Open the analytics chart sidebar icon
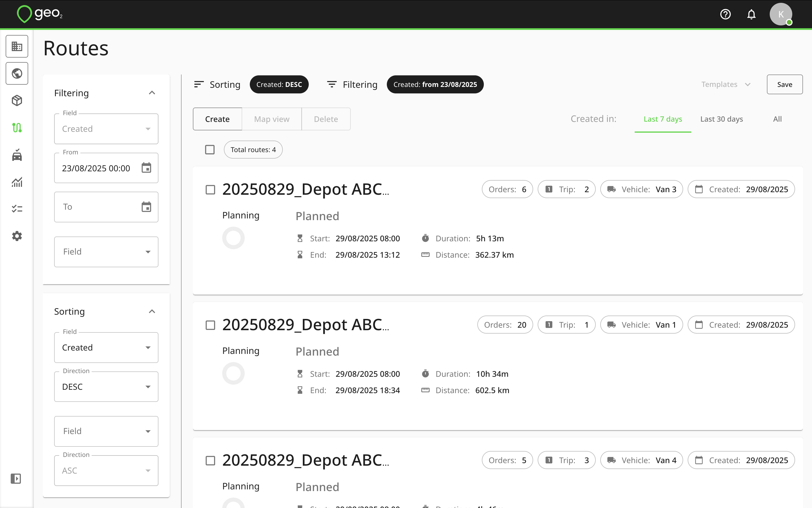 pyautogui.click(x=17, y=182)
